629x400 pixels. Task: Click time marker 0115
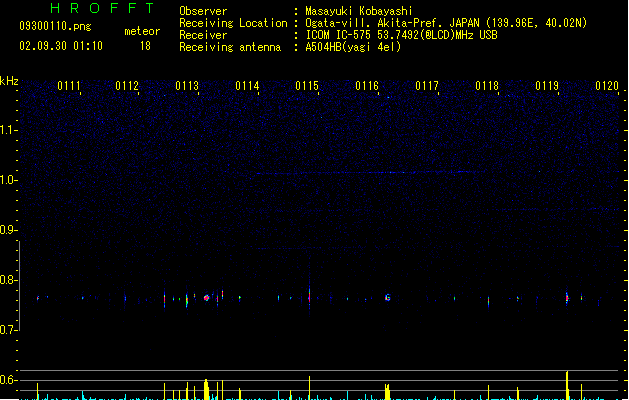click(x=307, y=86)
